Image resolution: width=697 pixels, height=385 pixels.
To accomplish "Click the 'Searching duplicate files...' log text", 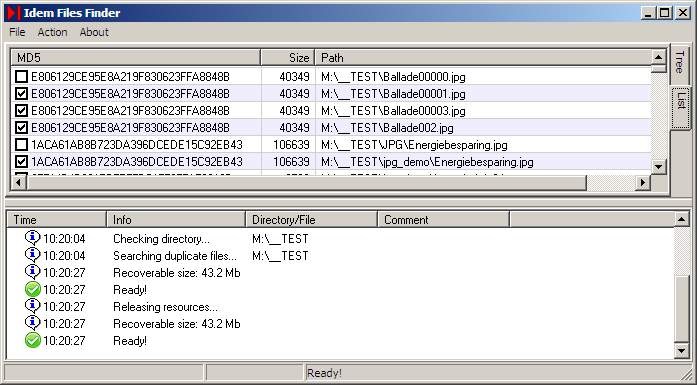I will (175, 256).
